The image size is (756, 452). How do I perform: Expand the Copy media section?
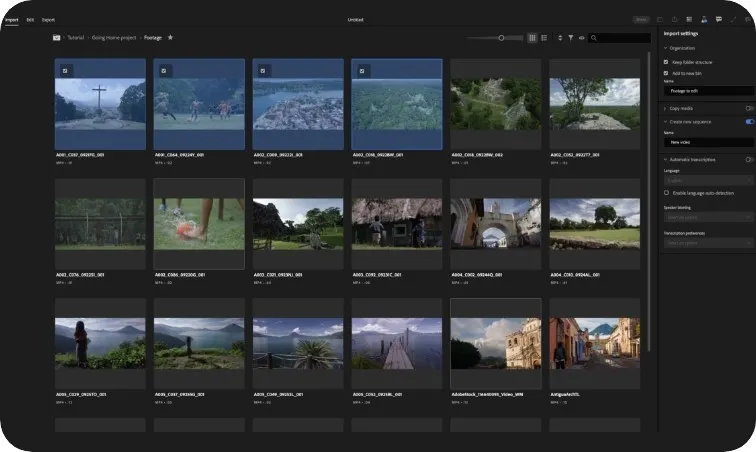click(x=665, y=109)
